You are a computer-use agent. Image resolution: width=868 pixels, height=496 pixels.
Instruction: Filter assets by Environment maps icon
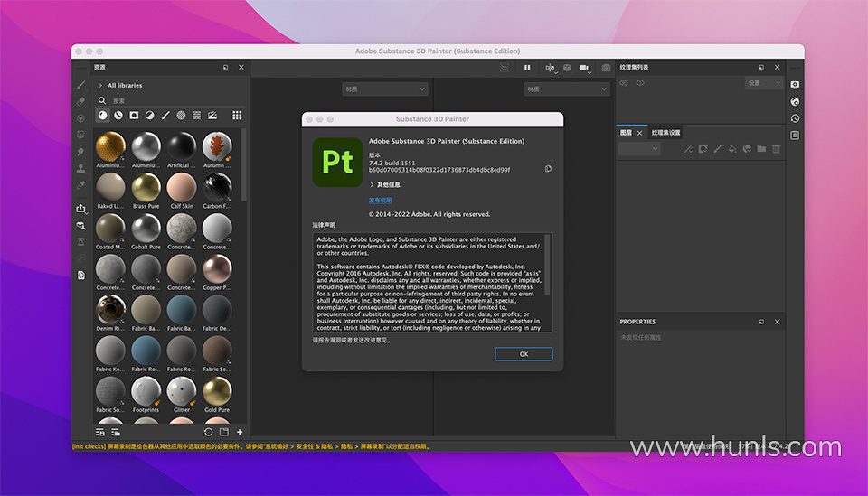[212, 115]
